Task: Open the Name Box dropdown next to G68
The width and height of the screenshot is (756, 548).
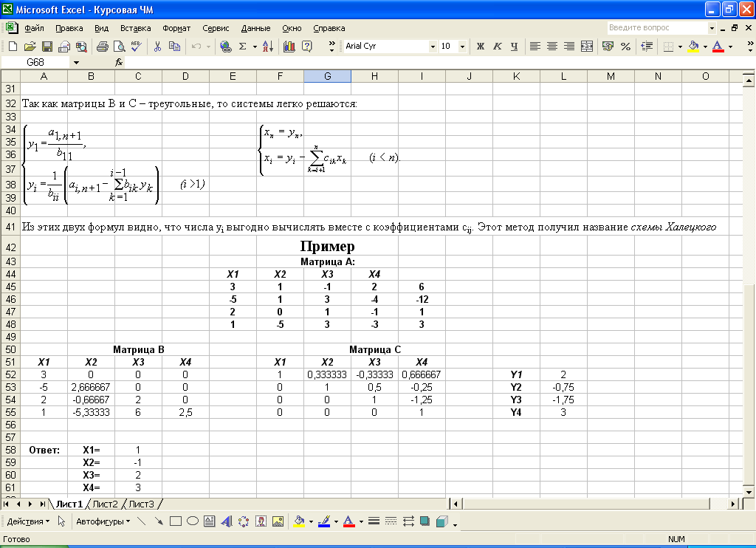Action: tap(76, 62)
